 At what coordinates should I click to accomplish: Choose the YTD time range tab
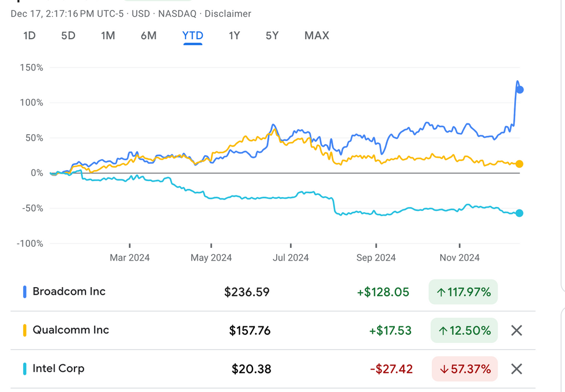pos(193,36)
